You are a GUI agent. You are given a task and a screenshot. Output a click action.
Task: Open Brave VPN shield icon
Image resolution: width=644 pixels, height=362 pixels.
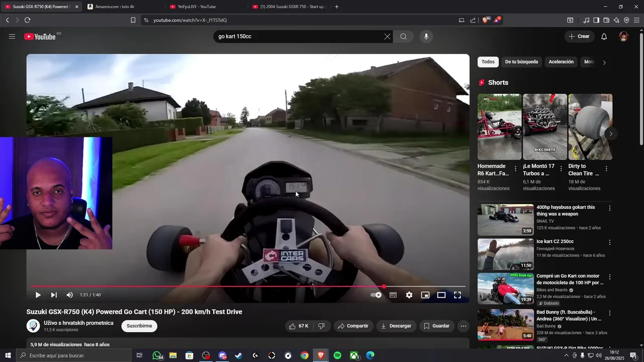tap(626, 20)
